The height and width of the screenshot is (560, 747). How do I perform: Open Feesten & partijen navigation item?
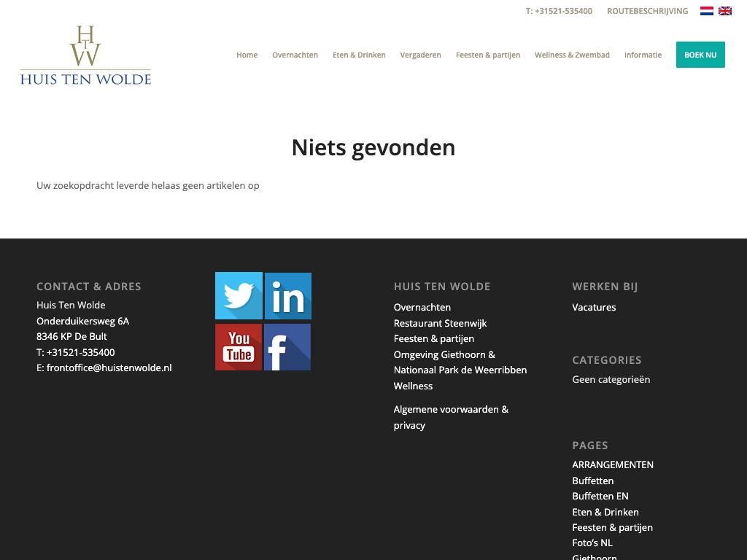coord(488,55)
